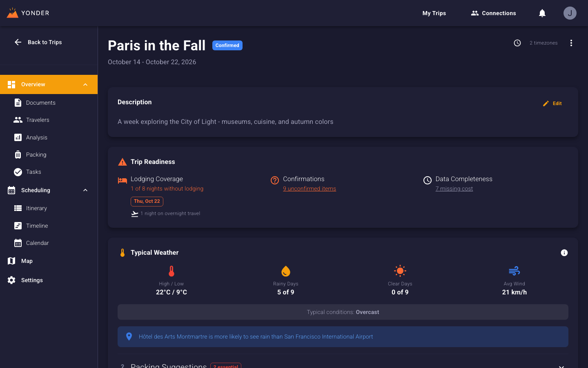Click the Thu, Oct 22 chip

click(147, 201)
